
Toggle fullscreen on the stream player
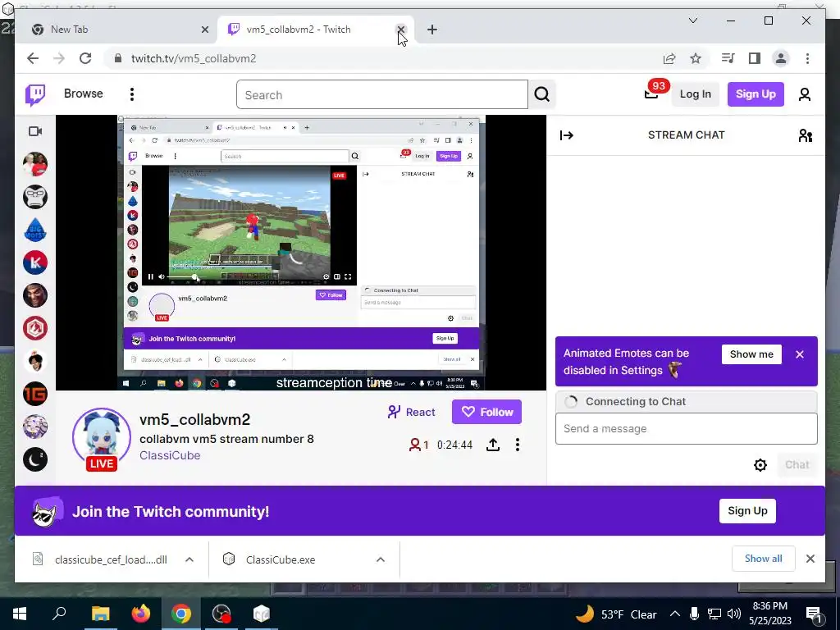(348, 277)
